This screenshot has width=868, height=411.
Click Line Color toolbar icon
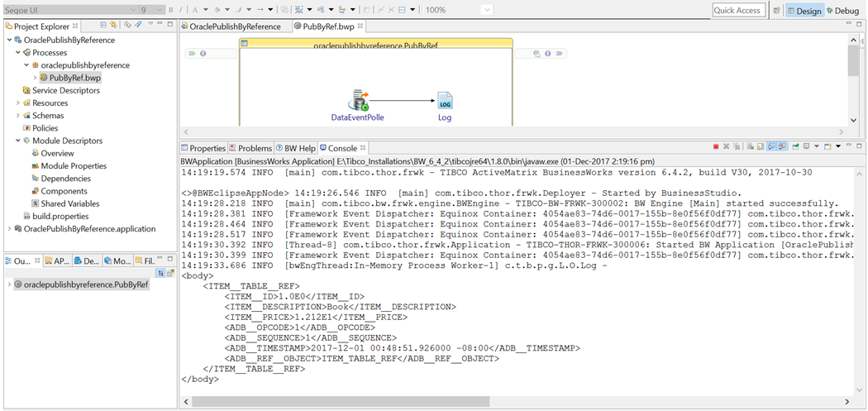pyautogui.click(x=239, y=10)
